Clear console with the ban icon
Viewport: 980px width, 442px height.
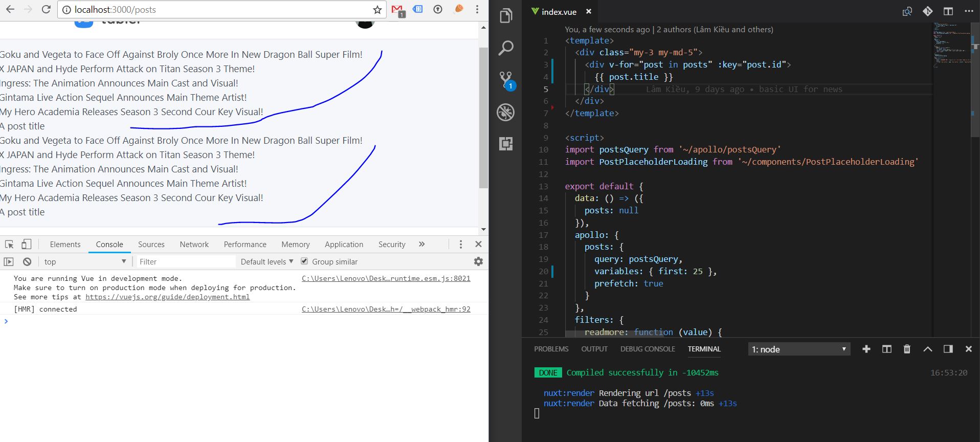pyautogui.click(x=27, y=261)
